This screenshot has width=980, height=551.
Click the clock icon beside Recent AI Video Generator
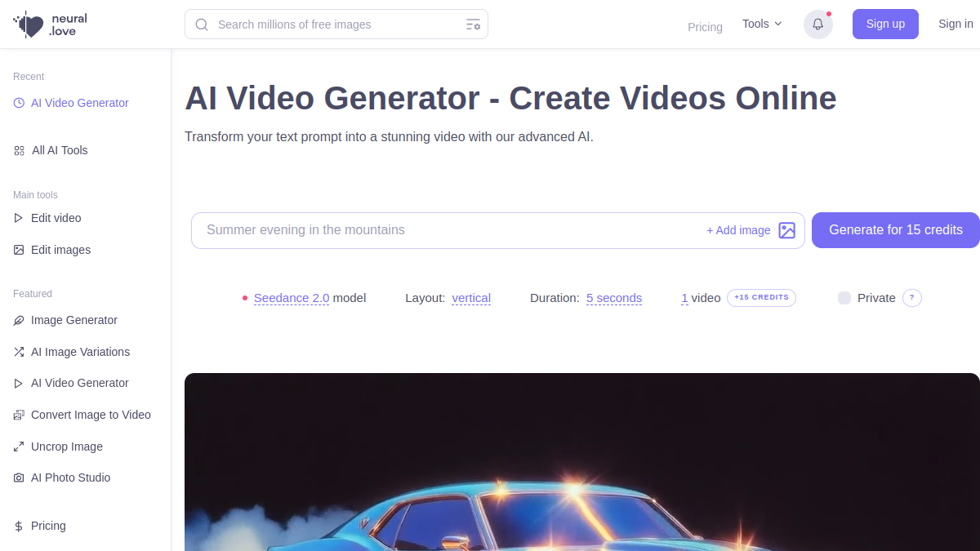coord(19,103)
